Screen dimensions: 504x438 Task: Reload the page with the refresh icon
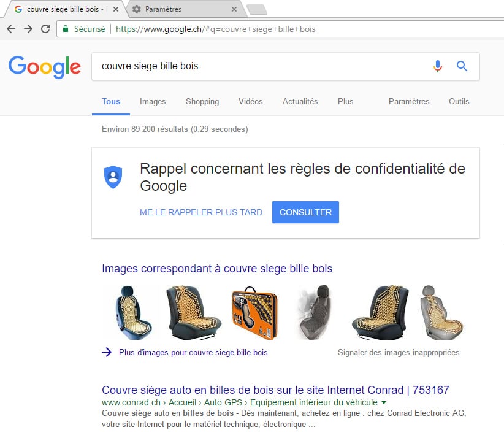pos(45,29)
